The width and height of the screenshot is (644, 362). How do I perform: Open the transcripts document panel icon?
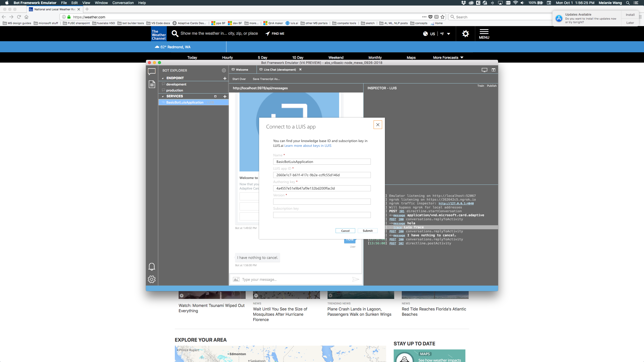(152, 85)
